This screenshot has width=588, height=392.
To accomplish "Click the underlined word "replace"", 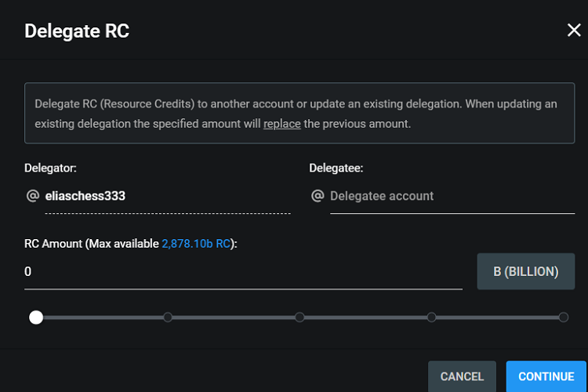I will click(281, 124).
